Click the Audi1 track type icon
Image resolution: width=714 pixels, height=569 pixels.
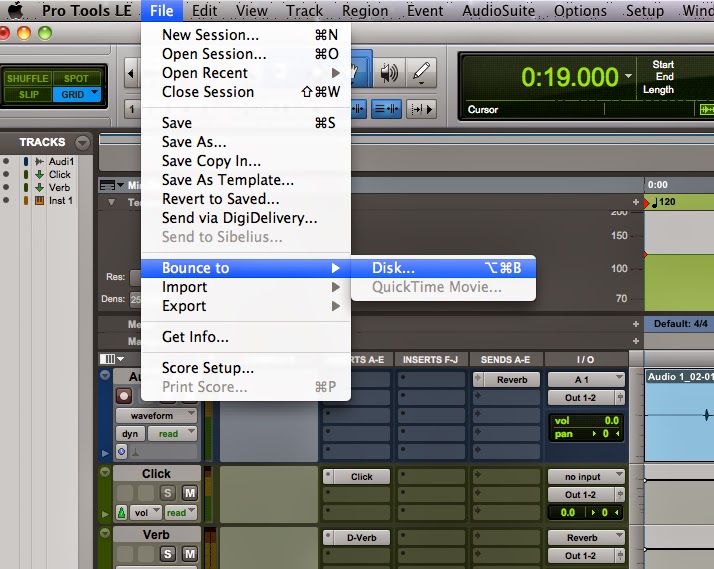tap(40, 161)
